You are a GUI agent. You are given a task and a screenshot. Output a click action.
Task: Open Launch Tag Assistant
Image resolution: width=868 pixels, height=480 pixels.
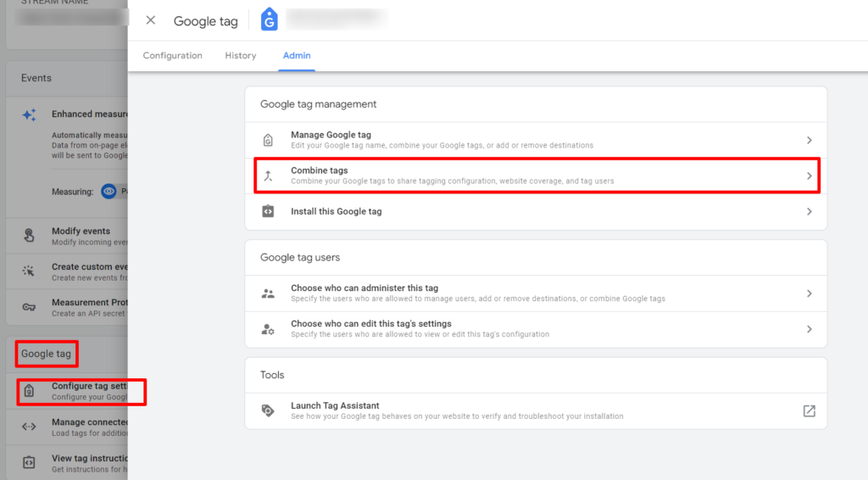click(x=536, y=410)
